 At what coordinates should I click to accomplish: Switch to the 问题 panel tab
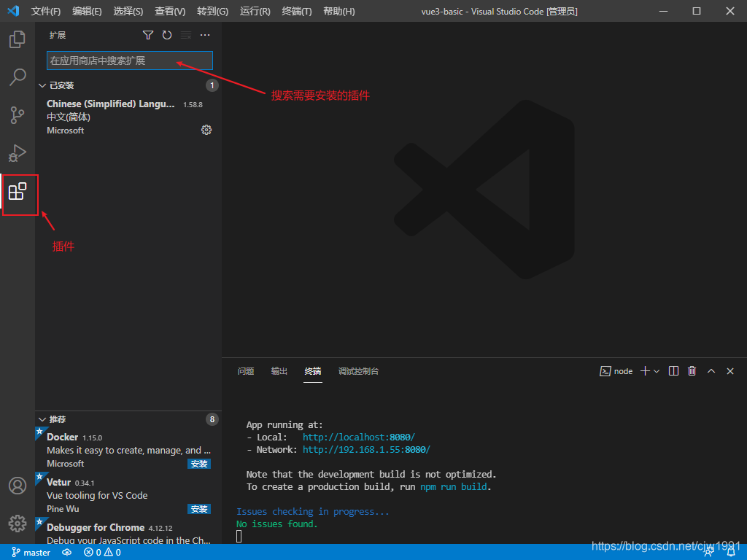[x=246, y=371]
